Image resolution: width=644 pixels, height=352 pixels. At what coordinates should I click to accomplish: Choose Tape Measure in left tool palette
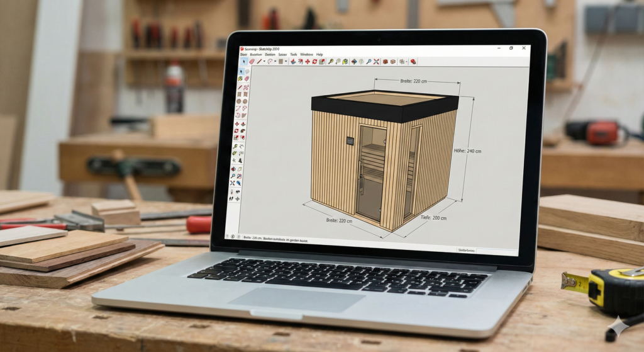pyautogui.click(x=235, y=146)
